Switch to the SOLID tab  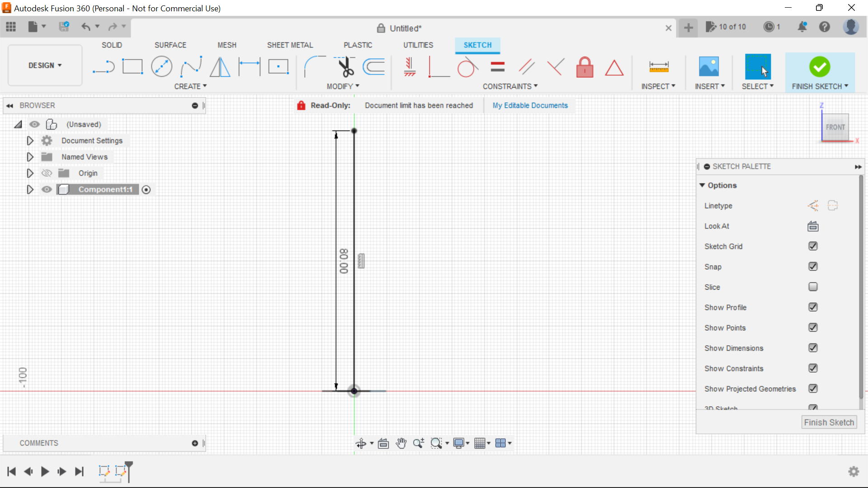[x=111, y=45]
